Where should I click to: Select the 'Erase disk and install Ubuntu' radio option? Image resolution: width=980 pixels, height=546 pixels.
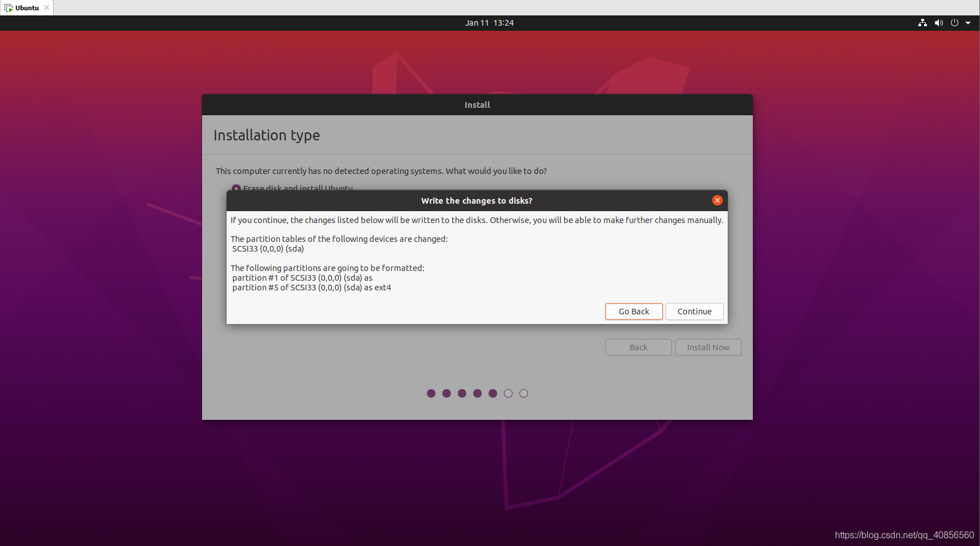(x=236, y=188)
